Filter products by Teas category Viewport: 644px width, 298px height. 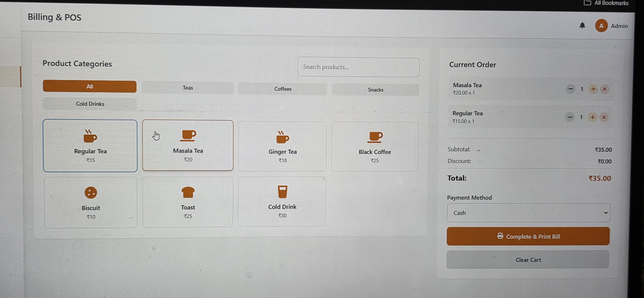coord(188,88)
